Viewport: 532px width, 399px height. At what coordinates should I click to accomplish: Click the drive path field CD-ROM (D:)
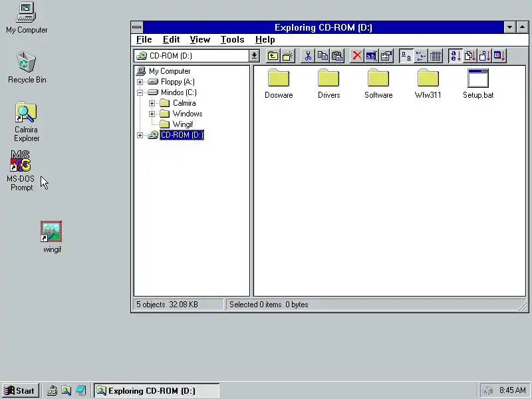pyautogui.click(x=192, y=56)
